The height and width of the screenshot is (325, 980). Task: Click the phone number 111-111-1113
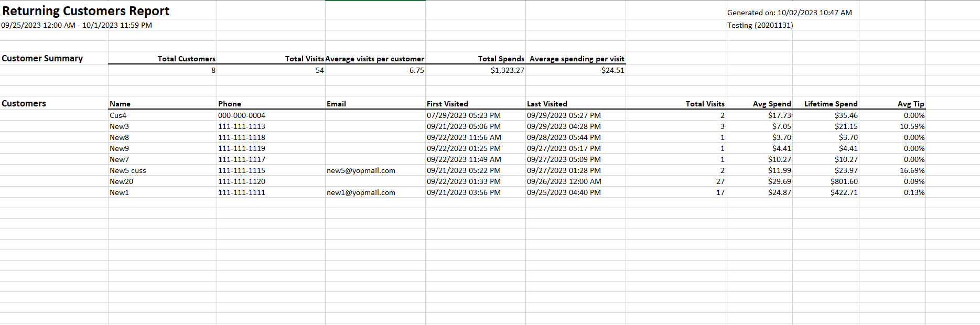pyautogui.click(x=242, y=126)
